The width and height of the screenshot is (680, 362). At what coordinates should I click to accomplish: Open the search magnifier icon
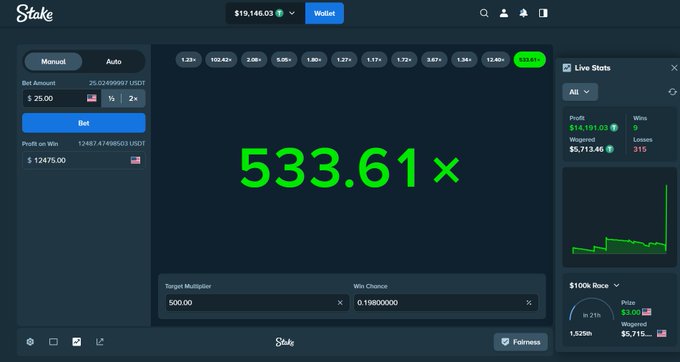(484, 13)
